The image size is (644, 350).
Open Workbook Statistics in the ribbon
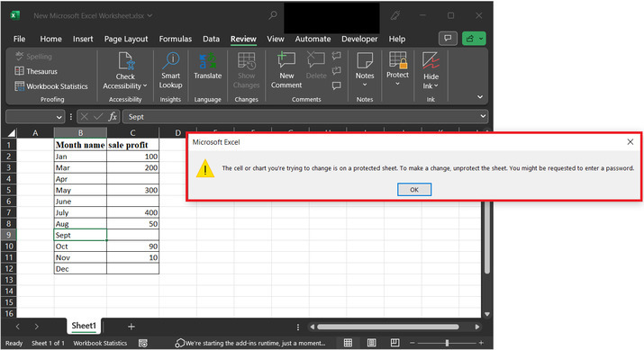click(x=51, y=86)
